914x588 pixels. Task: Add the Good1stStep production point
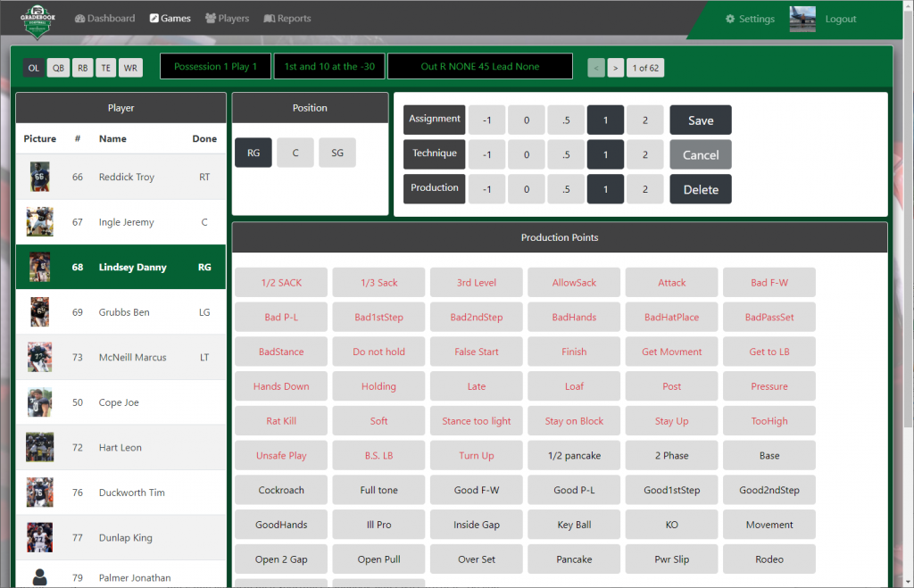pyautogui.click(x=671, y=490)
